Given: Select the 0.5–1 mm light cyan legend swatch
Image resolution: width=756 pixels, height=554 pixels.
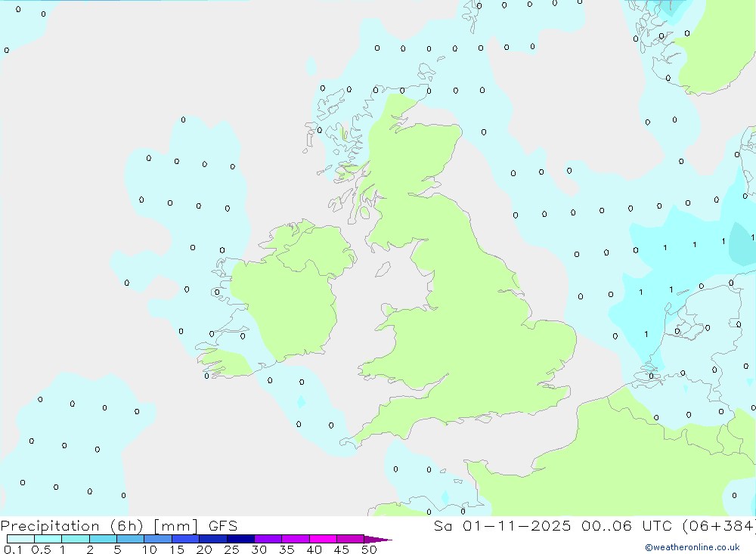Looking at the screenshot, I should [x=48, y=539].
